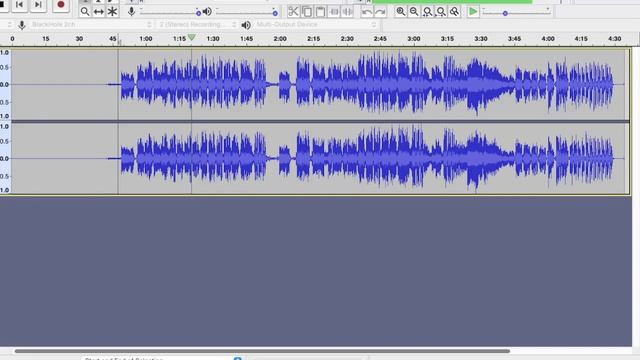Screen dimensions: 640x360
Task: Click the playback volume speaker icon
Action: tap(207, 11)
